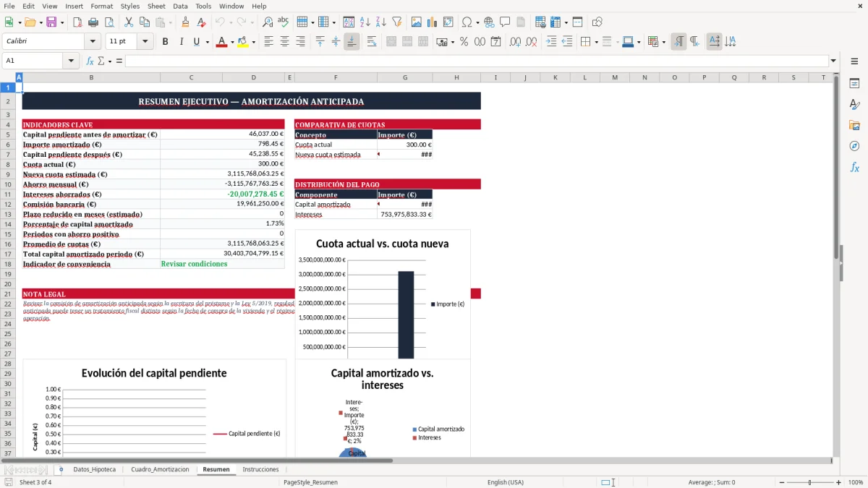The image size is (868, 488).
Task: Toggle Align Left
Action: click(x=268, y=42)
